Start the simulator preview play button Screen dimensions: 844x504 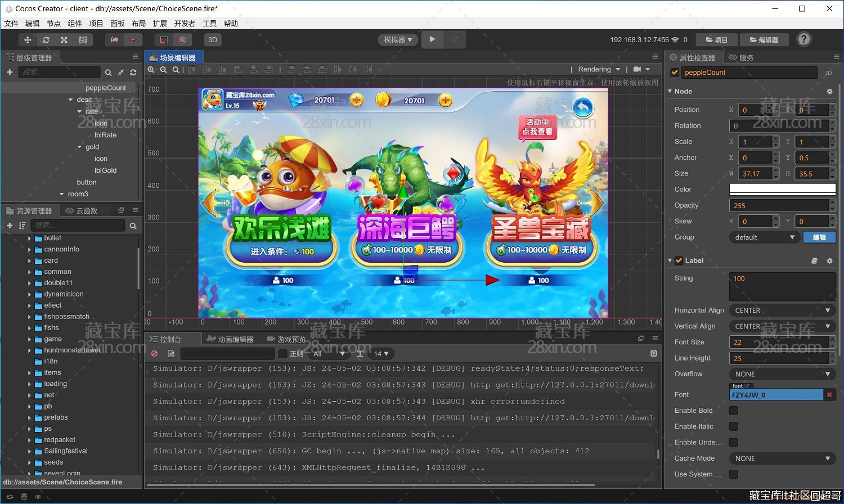coord(432,39)
